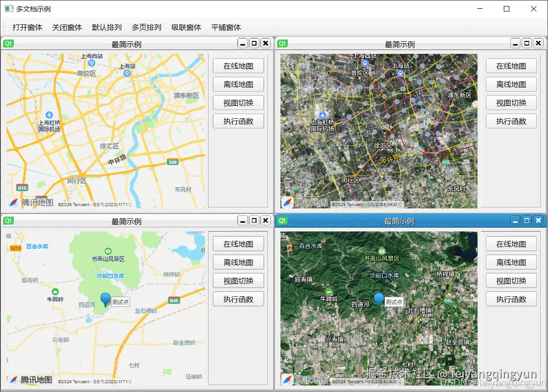
Task: Click 执行函数 button in top-right window
Action: click(x=511, y=121)
